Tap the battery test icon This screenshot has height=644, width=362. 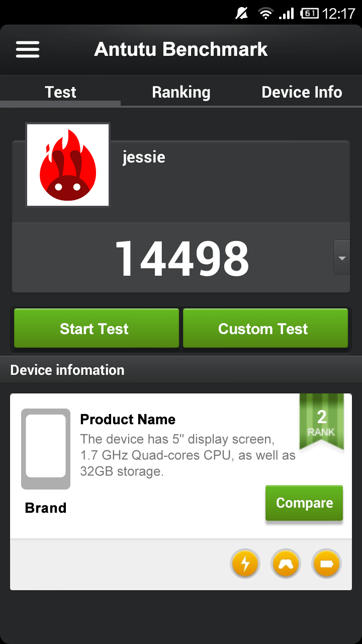click(x=326, y=564)
